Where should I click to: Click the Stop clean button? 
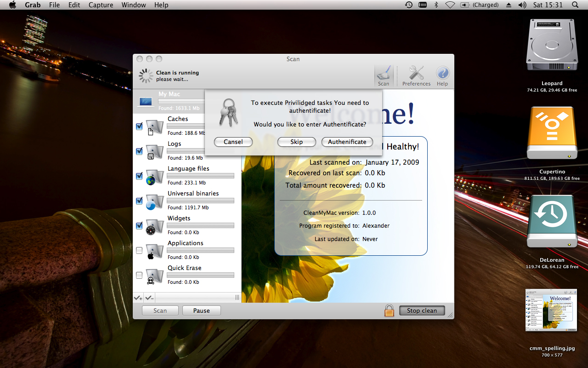pos(422,310)
